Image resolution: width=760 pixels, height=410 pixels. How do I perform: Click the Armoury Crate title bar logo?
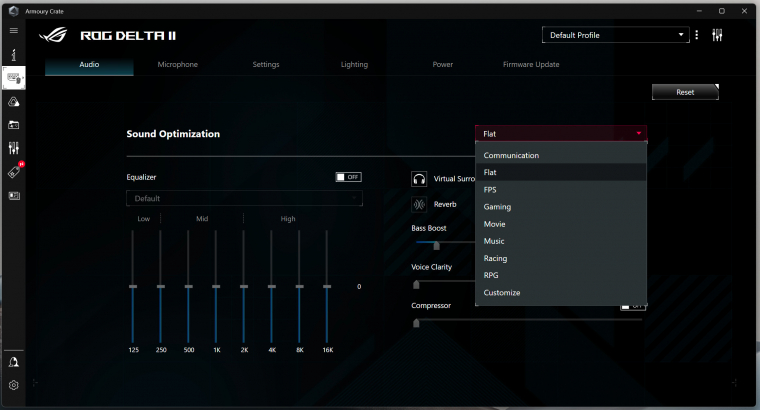(14, 11)
